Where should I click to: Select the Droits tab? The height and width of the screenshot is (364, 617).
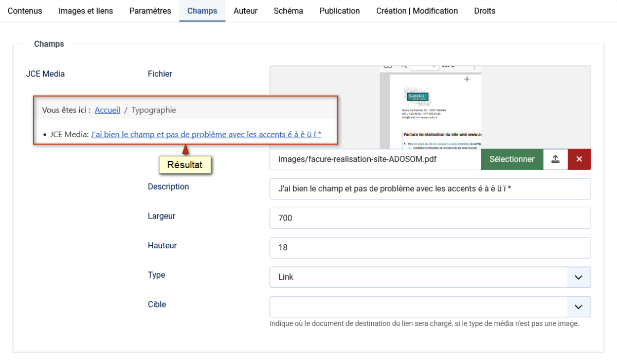[x=485, y=11]
